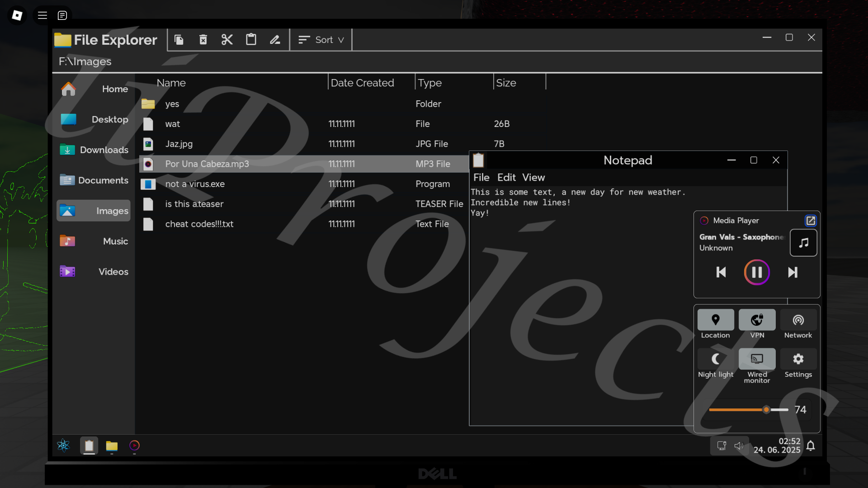868x488 pixels.
Task: Open the Notepad File menu
Action: pos(481,178)
